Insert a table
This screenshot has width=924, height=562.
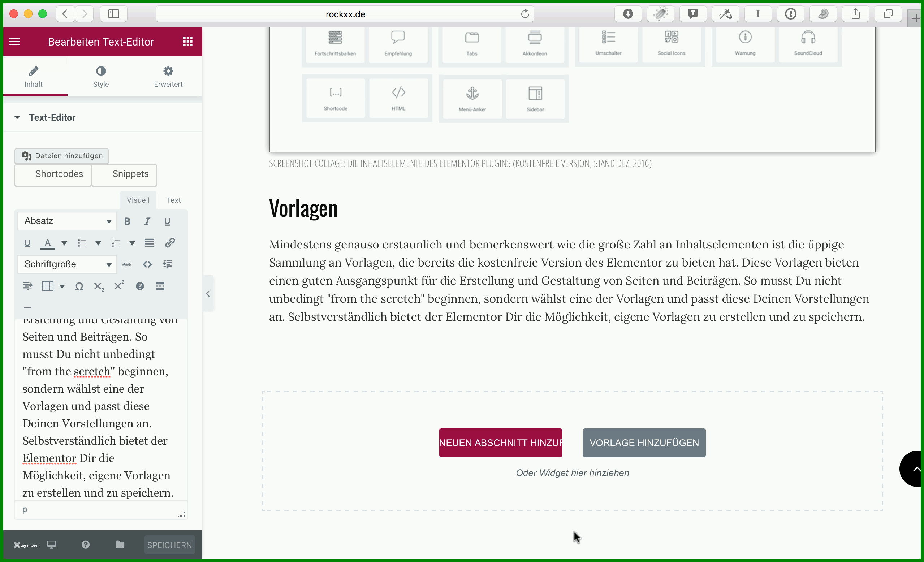(47, 286)
